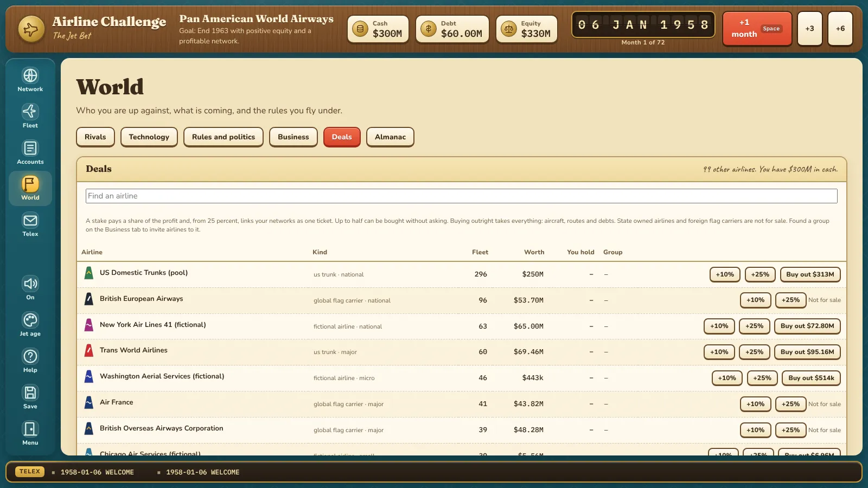The height and width of the screenshot is (488, 868).
Task: Select the Deals tab
Action: 342,137
